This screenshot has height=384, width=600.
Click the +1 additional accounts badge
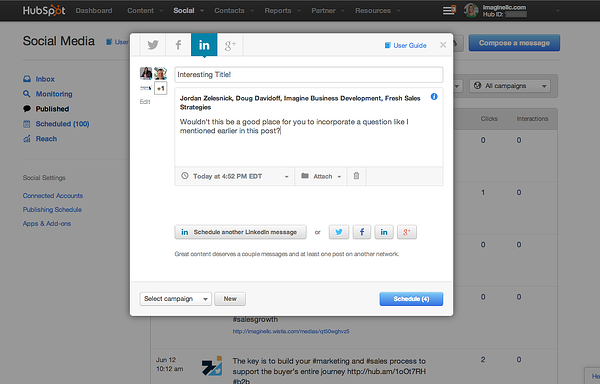(161, 88)
